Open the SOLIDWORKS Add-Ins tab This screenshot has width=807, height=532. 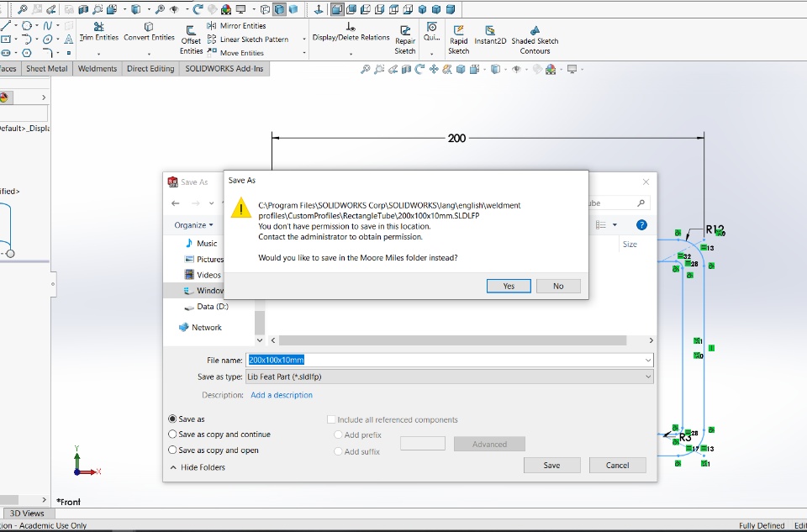coord(224,68)
